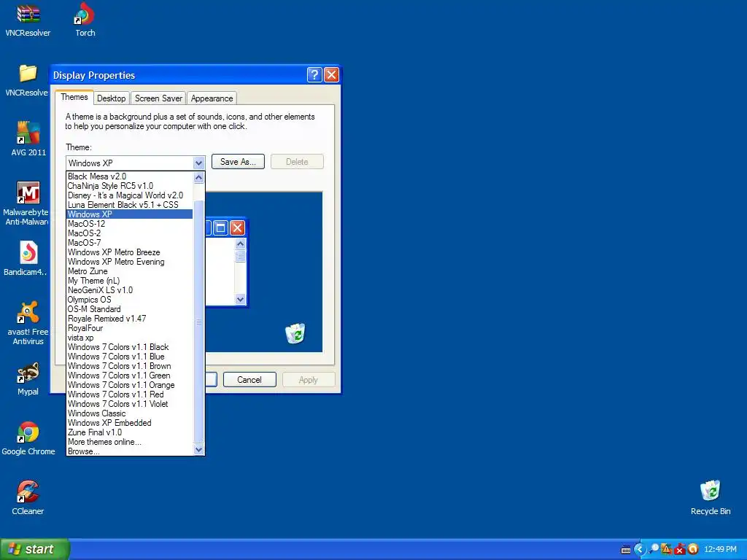Choose Zune Final v1.0 theme
The width and height of the screenshot is (747, 560).
130,432
